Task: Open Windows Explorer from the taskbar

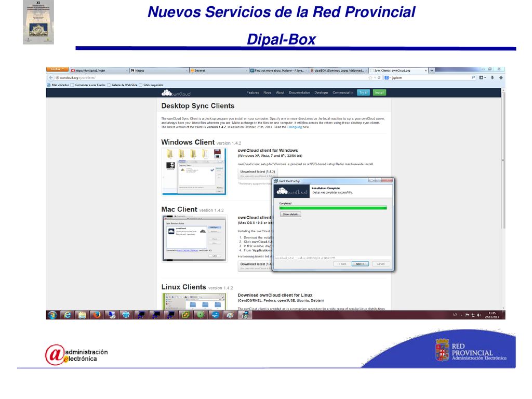Action: tap(82, 315)
